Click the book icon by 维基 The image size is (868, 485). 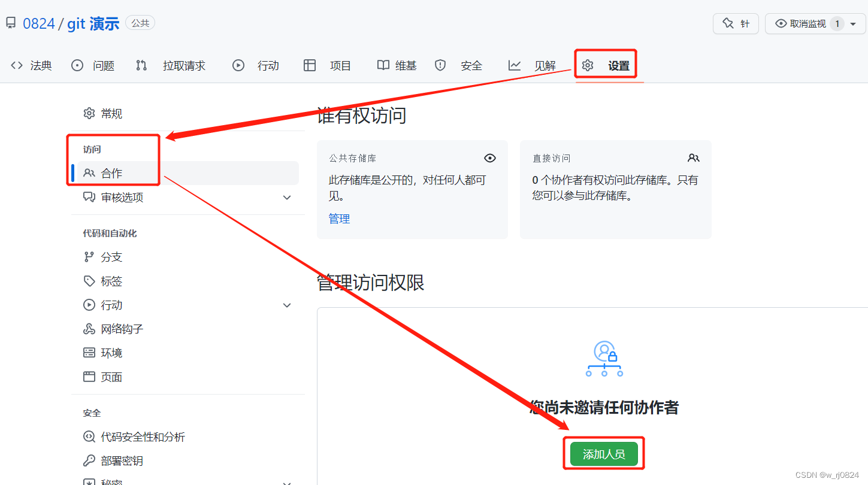pos(383,65)
